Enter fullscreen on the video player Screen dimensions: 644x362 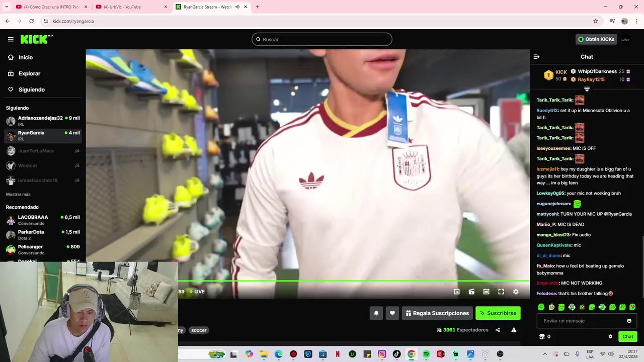coord(501,292)
